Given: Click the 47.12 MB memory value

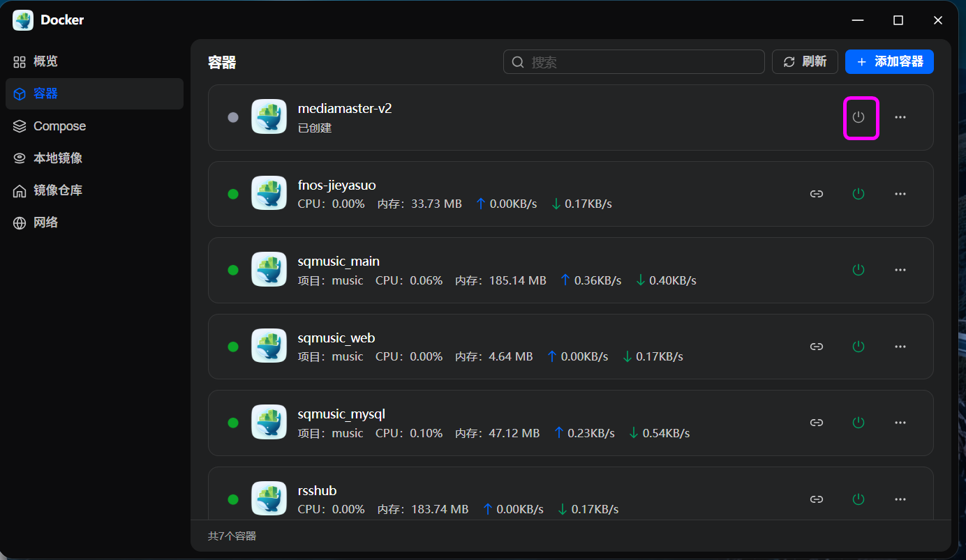Looking at the screenshot, I should 514,433.
